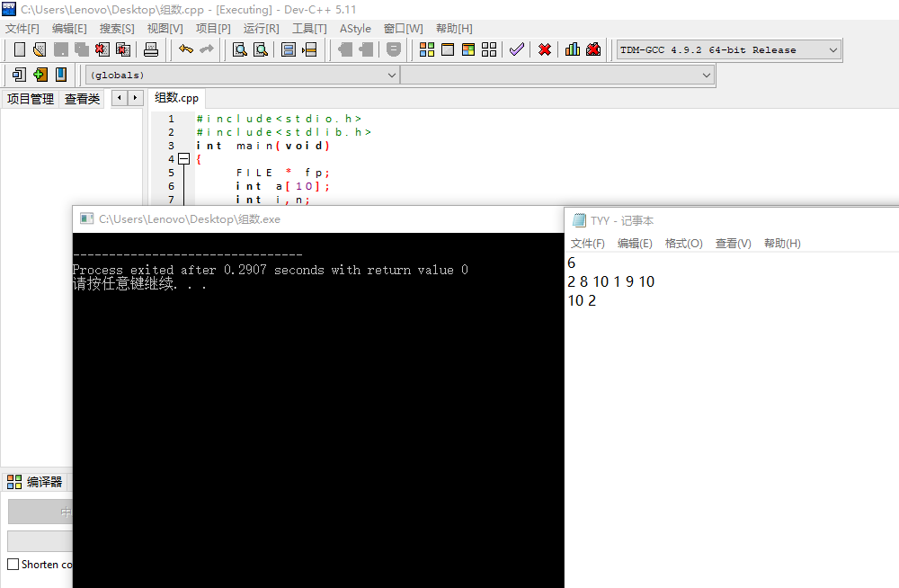Toggle the Shorten compiler paths checkbox

(x=13, y=565)
